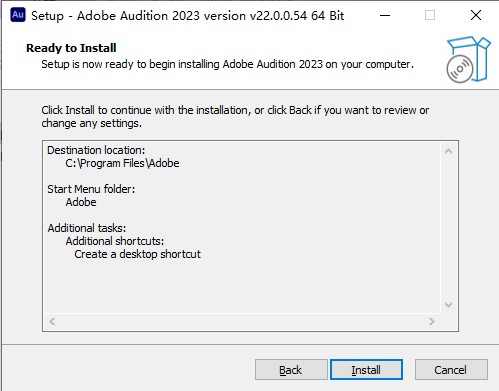Image resolution: width=499 pixels, height=391 pixels.
Task: Click 'Create a desktop shortcut' text
Action: tap(137, 254)
